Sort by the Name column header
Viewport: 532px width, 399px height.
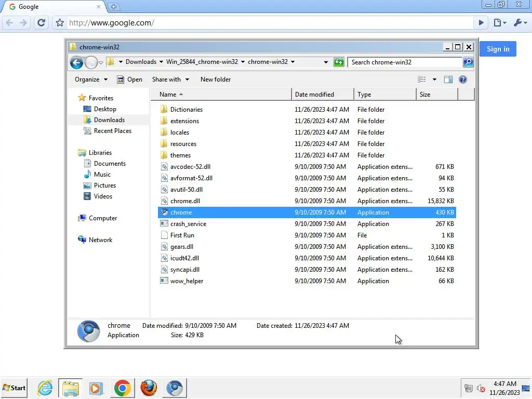point(221,95)
